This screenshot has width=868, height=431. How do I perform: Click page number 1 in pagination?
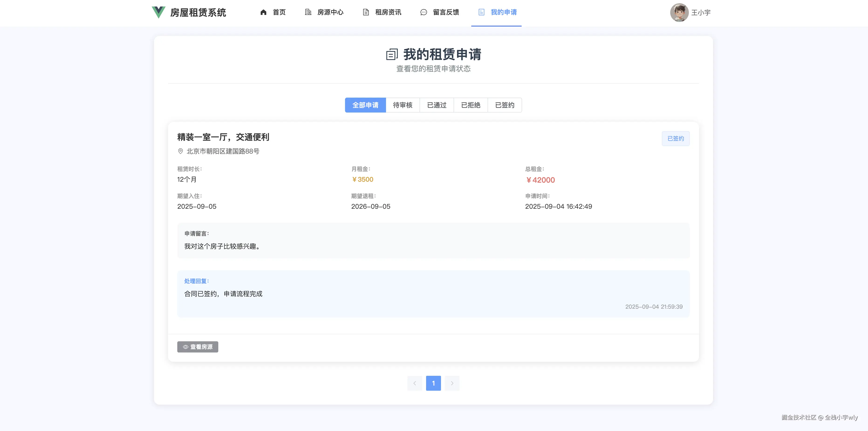click(x=433, y=383)
